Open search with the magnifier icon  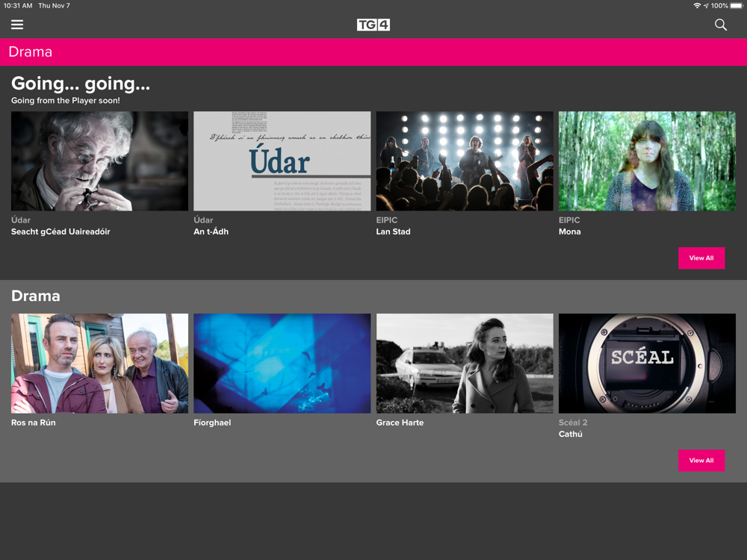(x=720, y=25)
